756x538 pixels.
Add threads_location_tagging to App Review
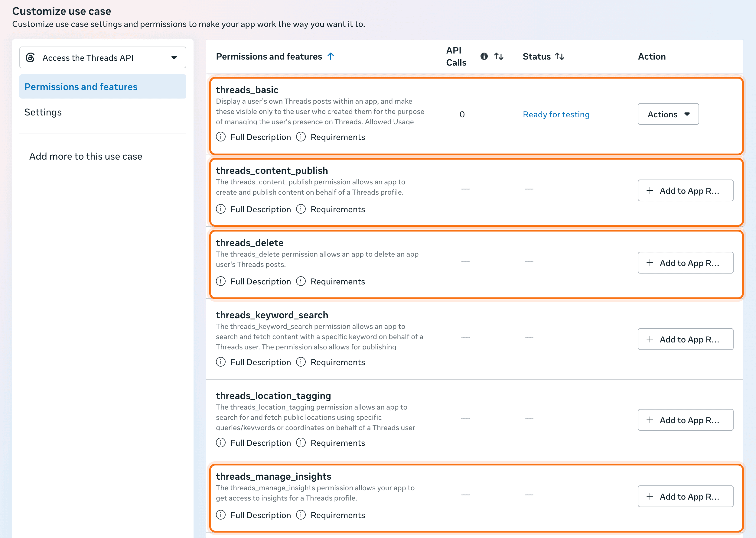(x=686, y=420)
